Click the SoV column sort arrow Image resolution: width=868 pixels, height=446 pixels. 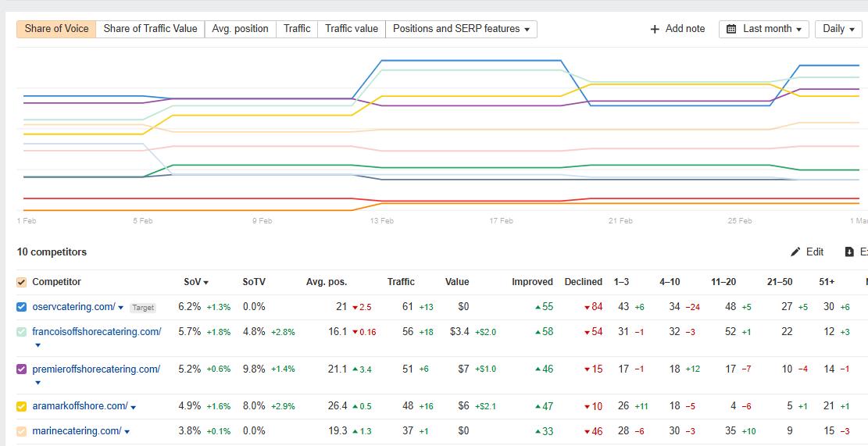tap(206, 283)
